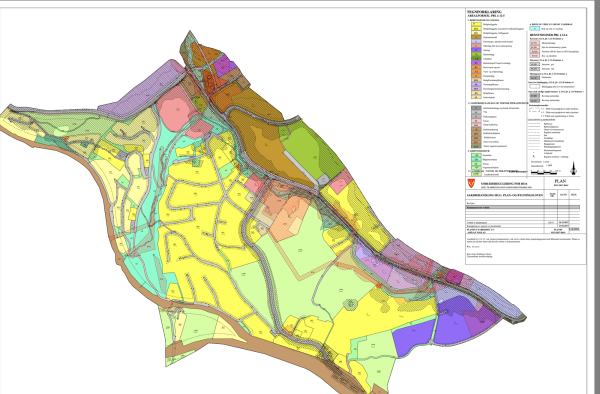Image resolution: width=600 pixels, height=394 pixels.
Task: Click the red coat of arms shield
Action: pos(471,183)
